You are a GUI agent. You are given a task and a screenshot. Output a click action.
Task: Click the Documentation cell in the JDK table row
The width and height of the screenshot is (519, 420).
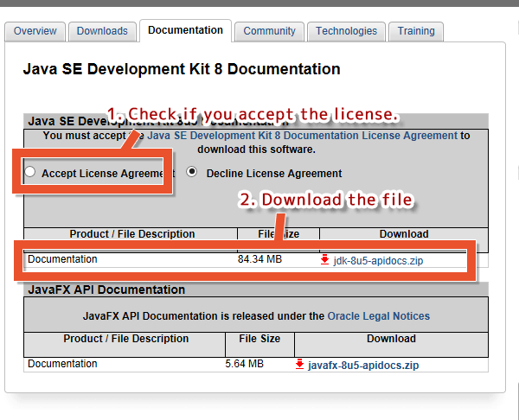pyautogui.click(x=62, y=259)
